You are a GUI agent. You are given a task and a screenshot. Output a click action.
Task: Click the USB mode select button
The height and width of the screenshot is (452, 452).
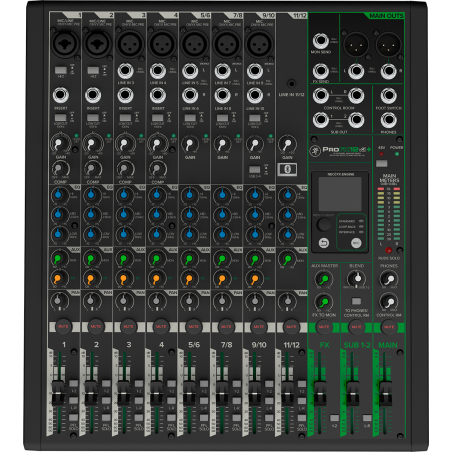click(356, 243)
